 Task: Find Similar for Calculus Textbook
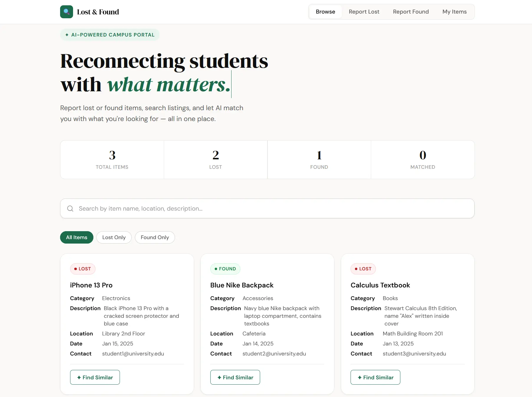click(x=375, y=377)
